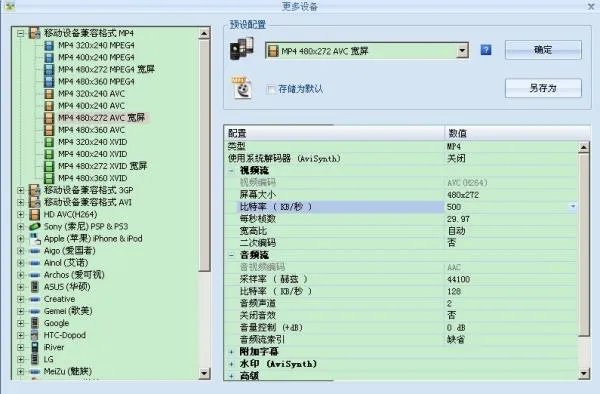Image resolution: width=600 pixels, height=394 pixels.
Task: Expand the 移动设备兼容格式 3GP node
Action: point(20,190)
